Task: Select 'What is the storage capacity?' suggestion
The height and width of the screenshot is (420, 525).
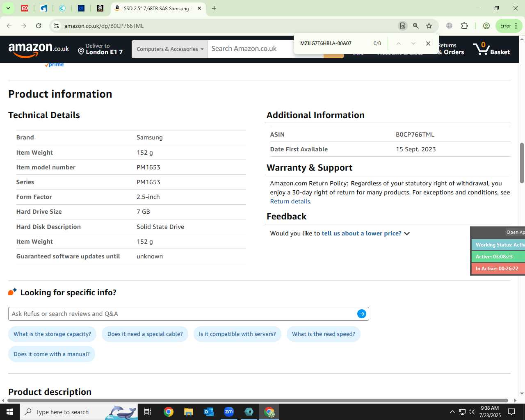Action: click(x=52, y=334)
